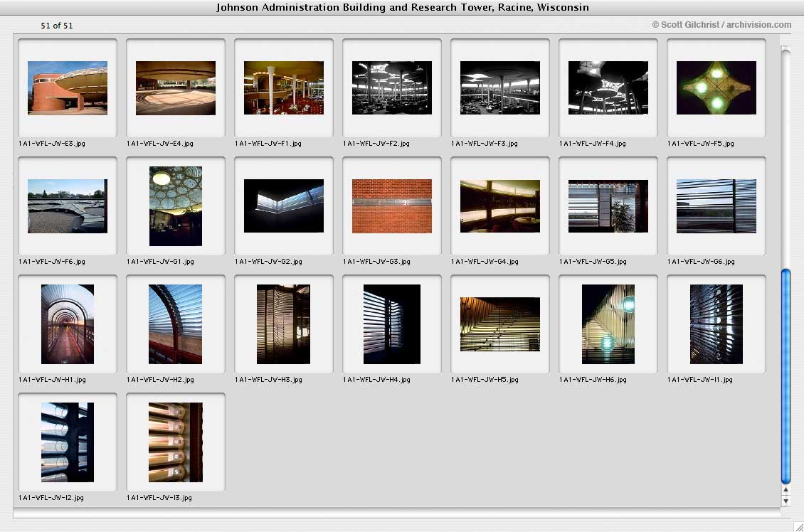The image size is (804, 532).
Task: Open skylight corner thumbnail 1A1-WFL-JW-G2.jpg
Action: [284, 206]
